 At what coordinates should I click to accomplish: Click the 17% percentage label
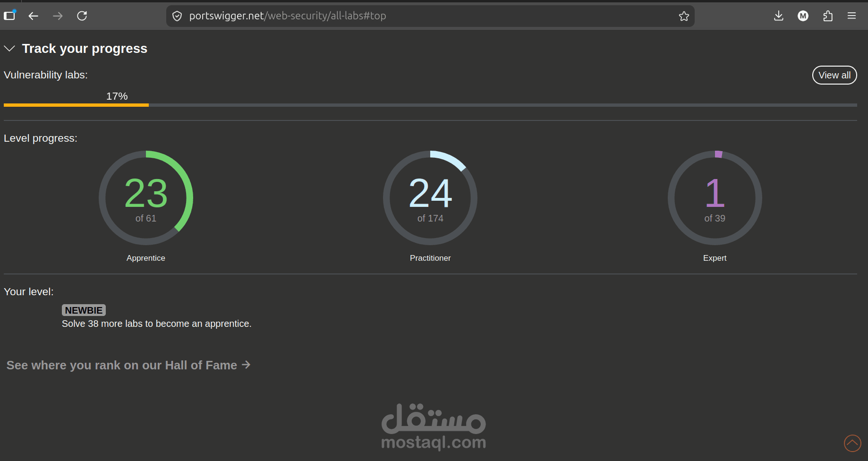(117, 96)
